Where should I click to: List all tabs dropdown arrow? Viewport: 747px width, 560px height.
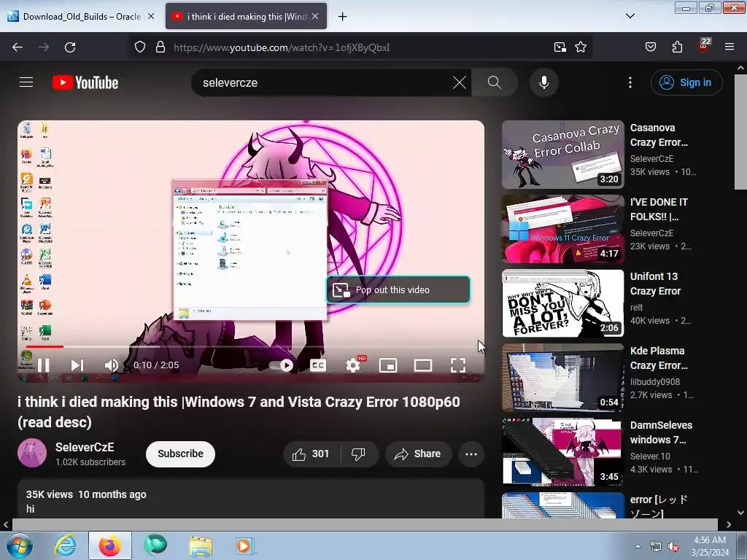click(x=630, y=16)
